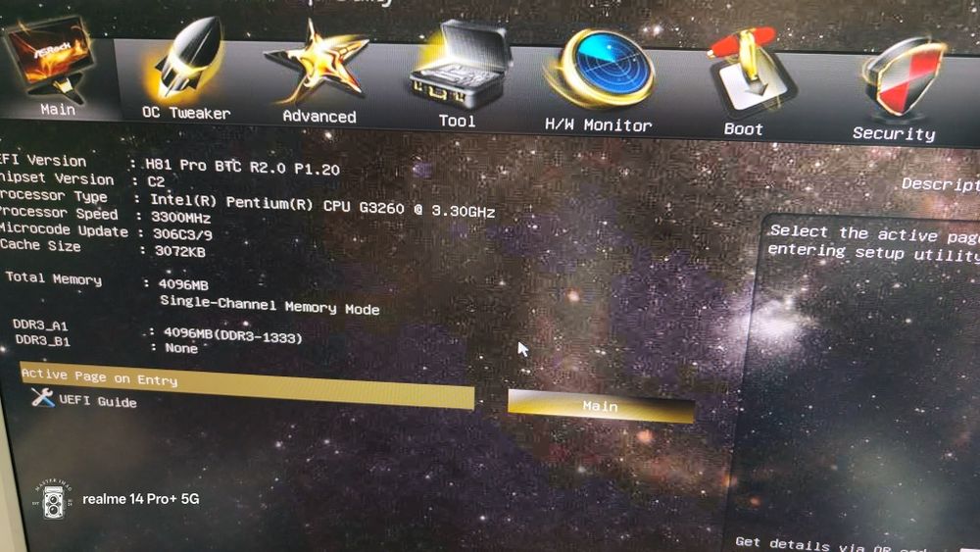Click the Intel Pentium CPU G3260 text
The width and height of the screenshot is (980, 552).
(322, 206)
